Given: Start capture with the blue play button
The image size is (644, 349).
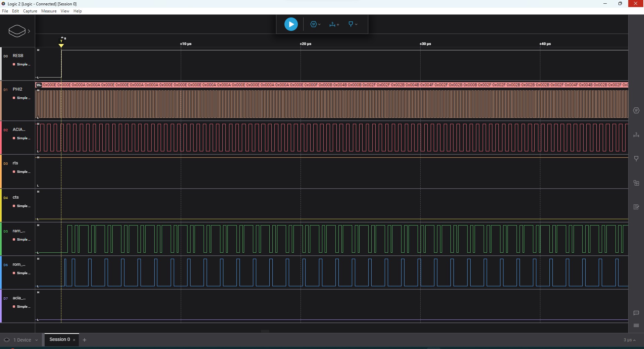Looking at the screenshot, I should pyautogui.click(x=291, y=24).
